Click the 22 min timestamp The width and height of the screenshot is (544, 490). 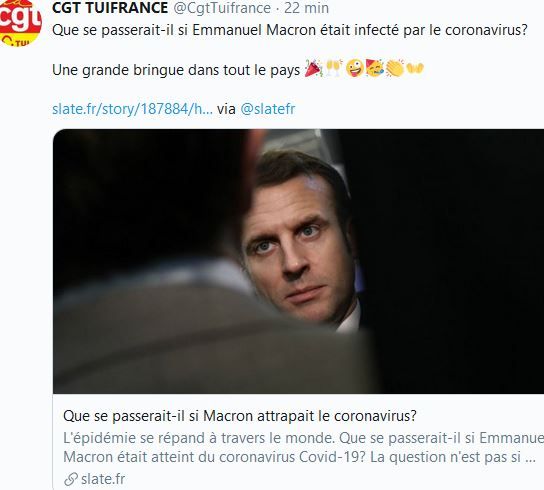(x=306, y=8)
